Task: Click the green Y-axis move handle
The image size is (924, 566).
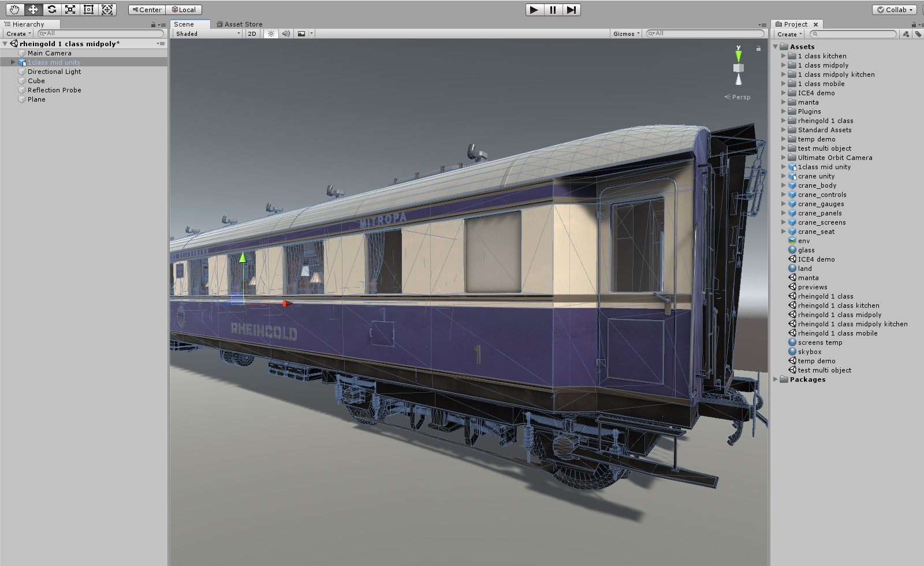Action: 243,257
